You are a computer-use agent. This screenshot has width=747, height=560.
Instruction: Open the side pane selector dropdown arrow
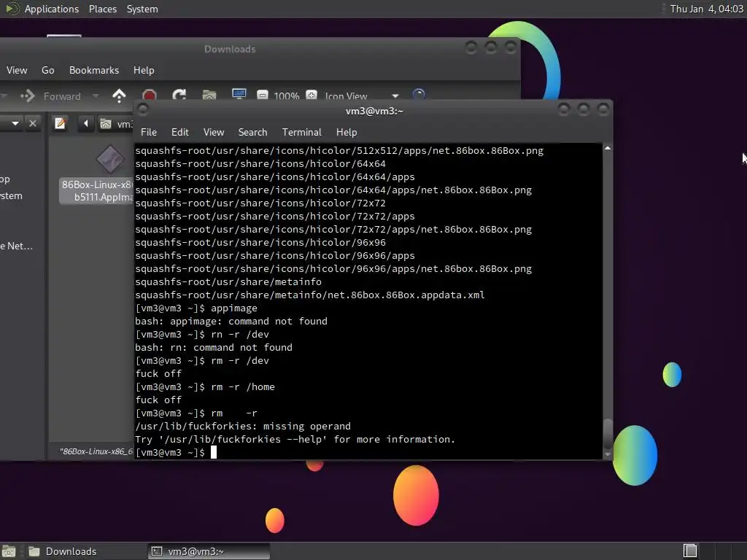click(x=15, y=123)
